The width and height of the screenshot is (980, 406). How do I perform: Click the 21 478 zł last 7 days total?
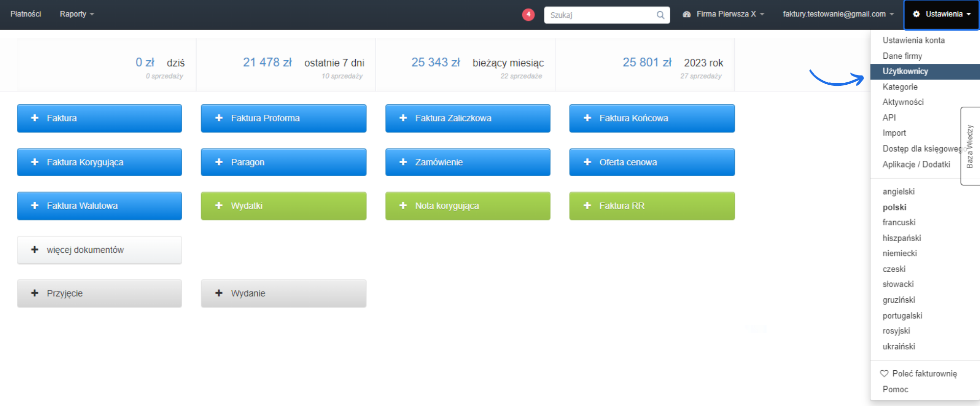(x=267, y=62)
